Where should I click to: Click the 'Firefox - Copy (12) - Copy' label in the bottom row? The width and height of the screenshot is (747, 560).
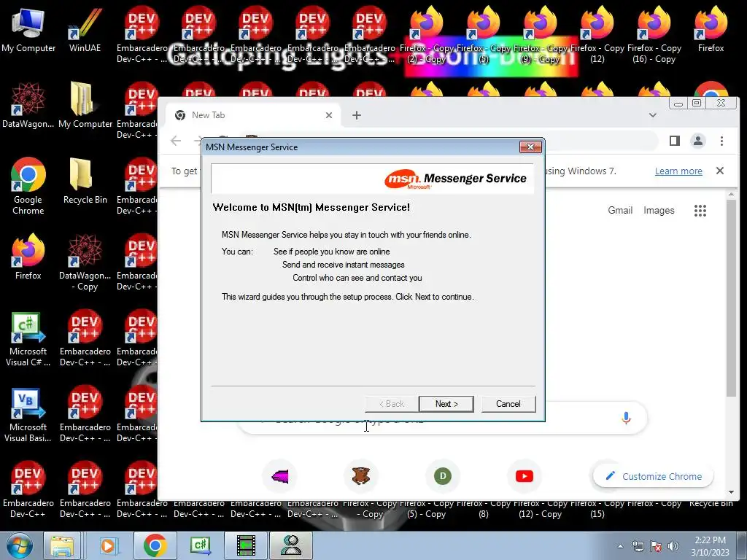coord(541,508)
